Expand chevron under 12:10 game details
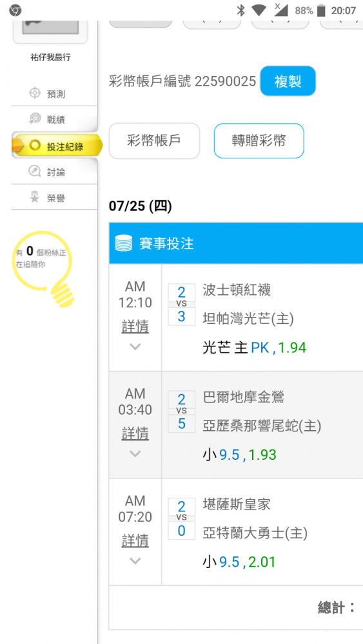 135,347
